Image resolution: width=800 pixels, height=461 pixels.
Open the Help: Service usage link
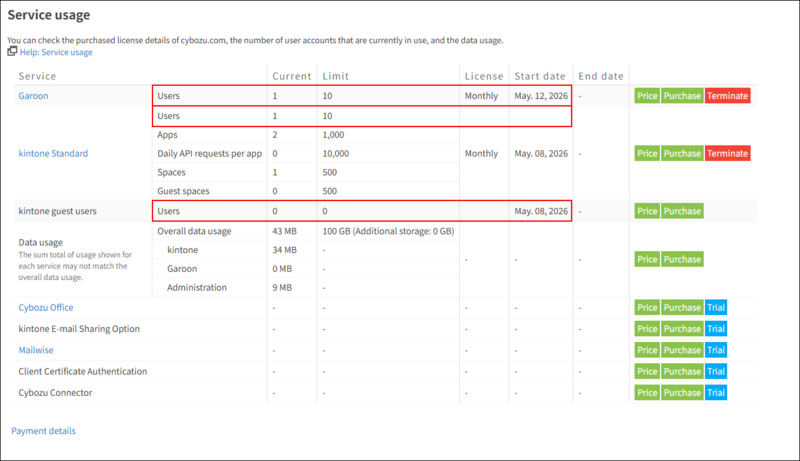tap(56, 52)
